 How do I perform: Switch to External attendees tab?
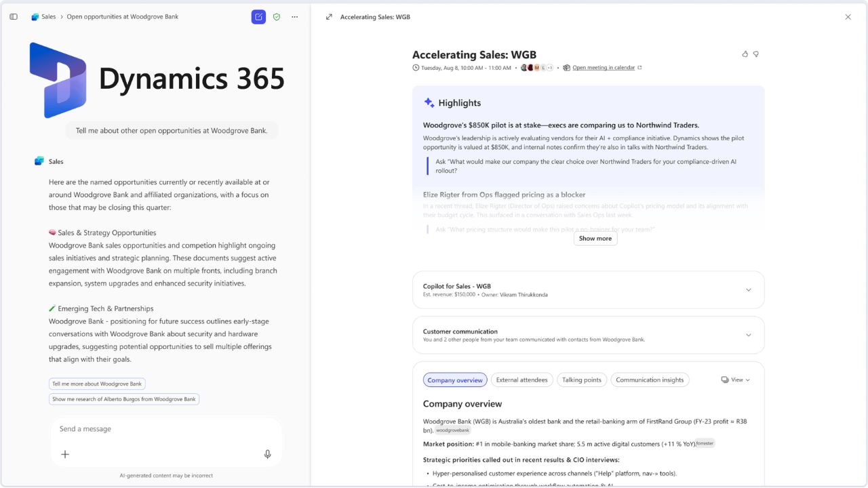point(521,380)
